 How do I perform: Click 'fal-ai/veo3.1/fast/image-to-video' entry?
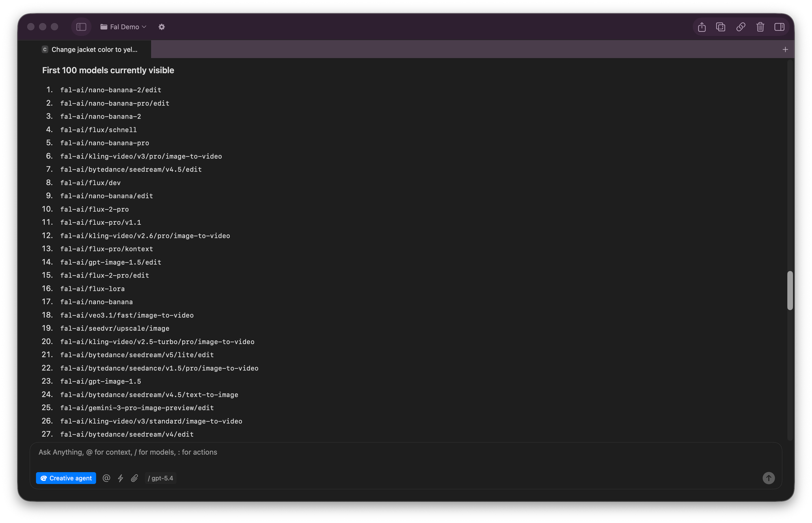pyautogui.click(x=127, y=315)
